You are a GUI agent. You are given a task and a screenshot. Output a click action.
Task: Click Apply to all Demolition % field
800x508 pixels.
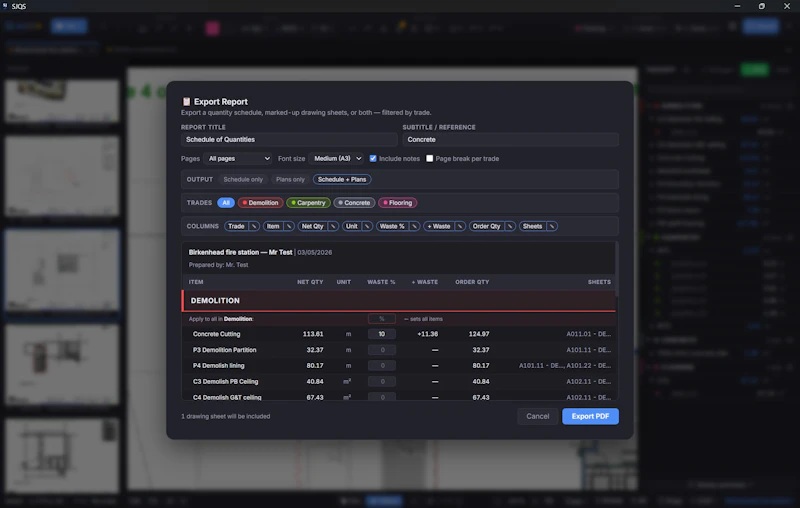pyautogui.click(x=382, y=319)
